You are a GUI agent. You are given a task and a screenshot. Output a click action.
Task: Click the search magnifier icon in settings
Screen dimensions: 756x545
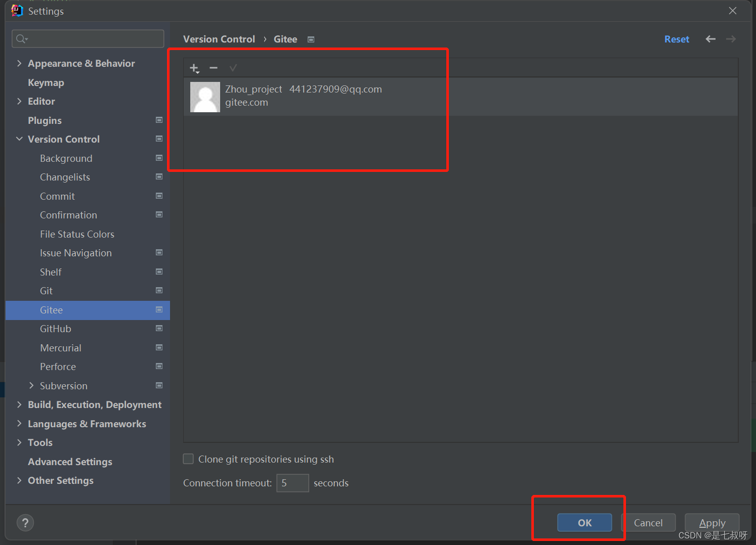tap(21, 38)
